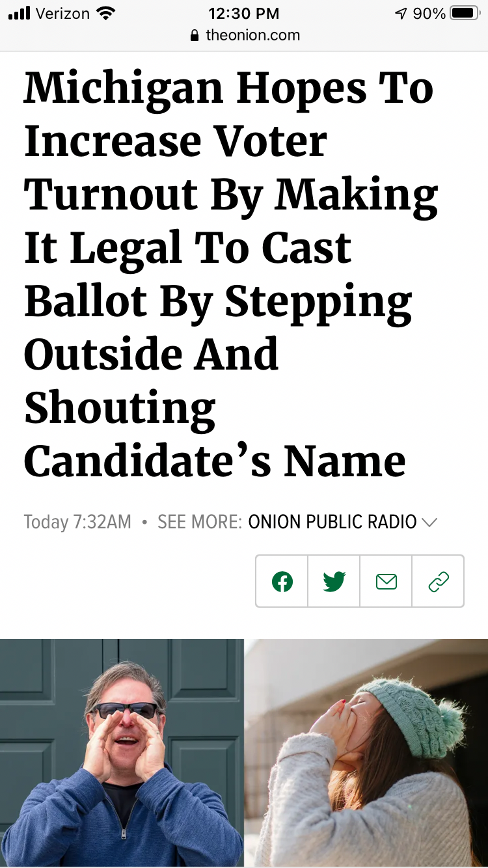Tap the cellular signal bars icon
The width and height of the screenshot is (488, 868).
click(x=20, y=13)
